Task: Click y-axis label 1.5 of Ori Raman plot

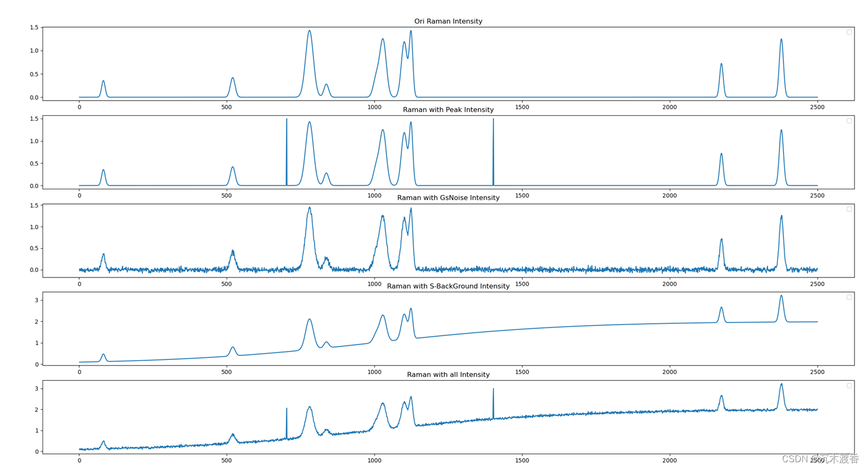Action: pos(34,28)
